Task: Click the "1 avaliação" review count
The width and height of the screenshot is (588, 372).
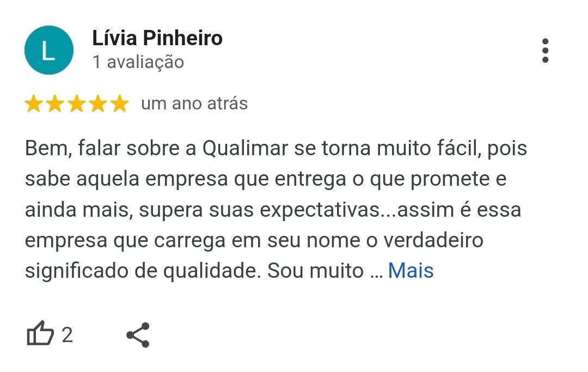Action: pyautogui.click(x=138, y=62)
